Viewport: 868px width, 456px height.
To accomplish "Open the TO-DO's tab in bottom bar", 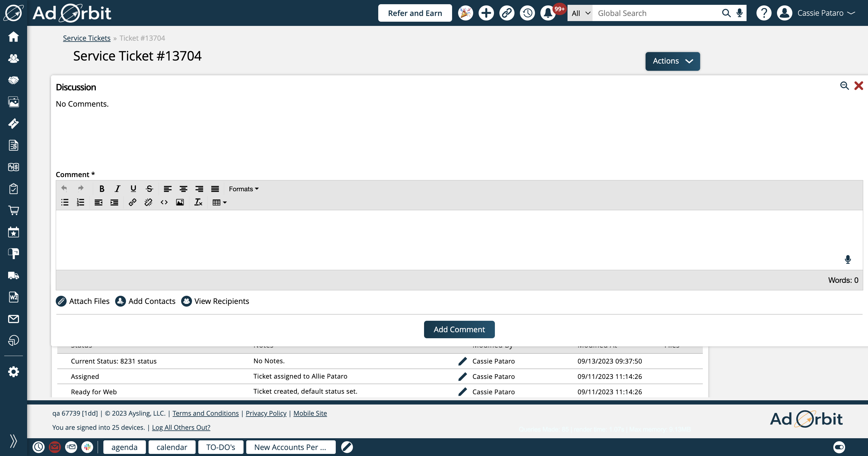I will point(221,447).
